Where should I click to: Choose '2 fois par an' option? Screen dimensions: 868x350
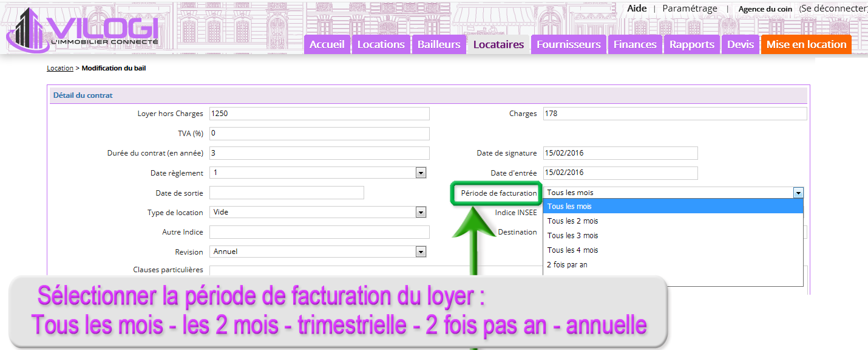[567, 265]
